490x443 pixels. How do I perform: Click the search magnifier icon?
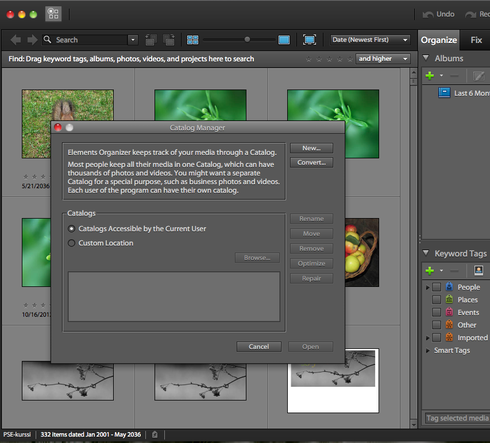point(47,40)
